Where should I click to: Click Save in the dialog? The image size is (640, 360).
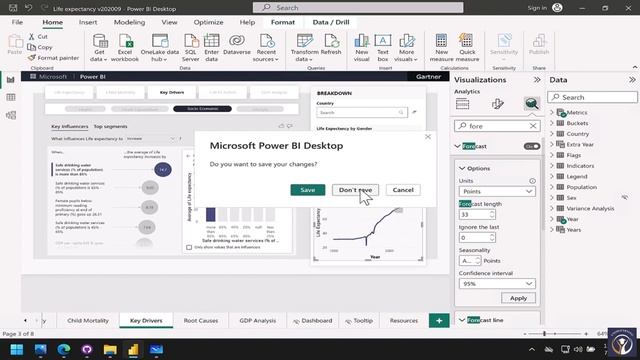(308, 190)
